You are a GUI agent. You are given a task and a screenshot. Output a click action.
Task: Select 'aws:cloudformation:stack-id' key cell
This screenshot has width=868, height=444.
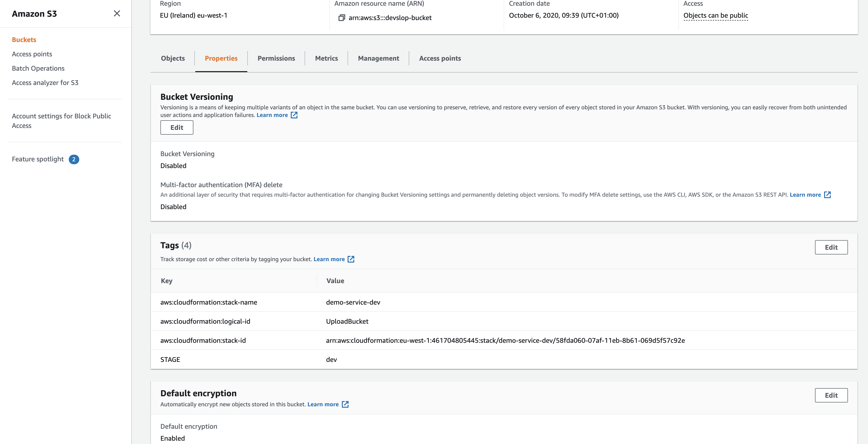[x=203, y=341]
